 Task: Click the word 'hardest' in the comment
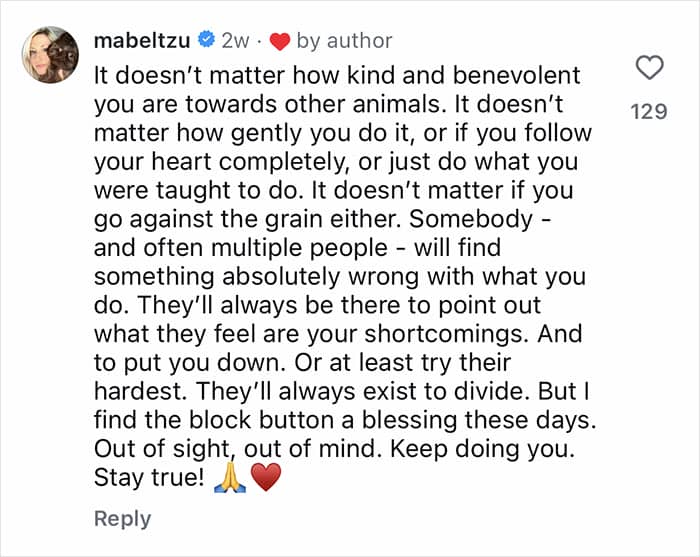pos(141,391)
